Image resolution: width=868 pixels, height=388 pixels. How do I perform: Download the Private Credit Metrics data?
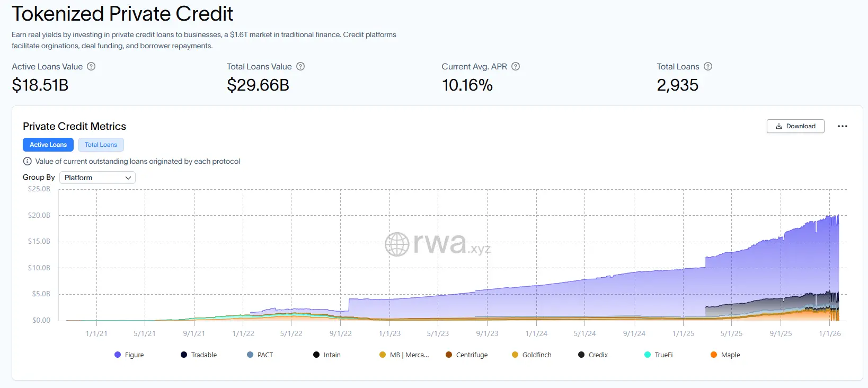(x=795, y=126)
